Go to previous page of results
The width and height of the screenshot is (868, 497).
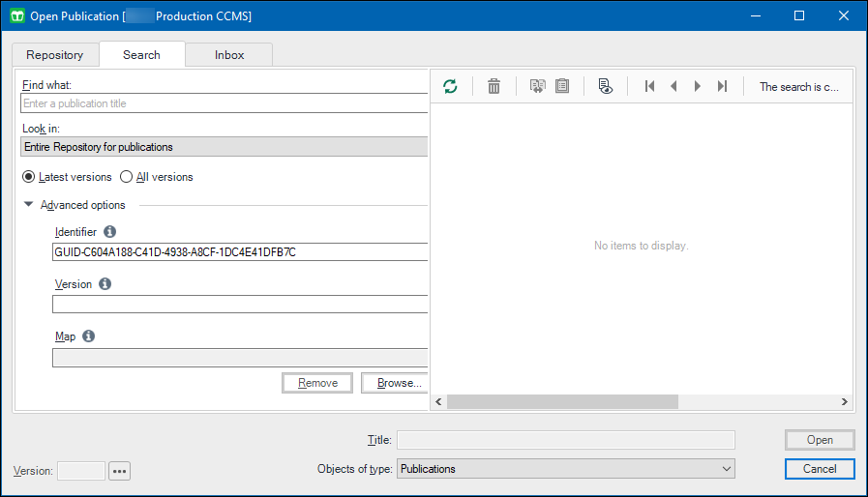673,86
